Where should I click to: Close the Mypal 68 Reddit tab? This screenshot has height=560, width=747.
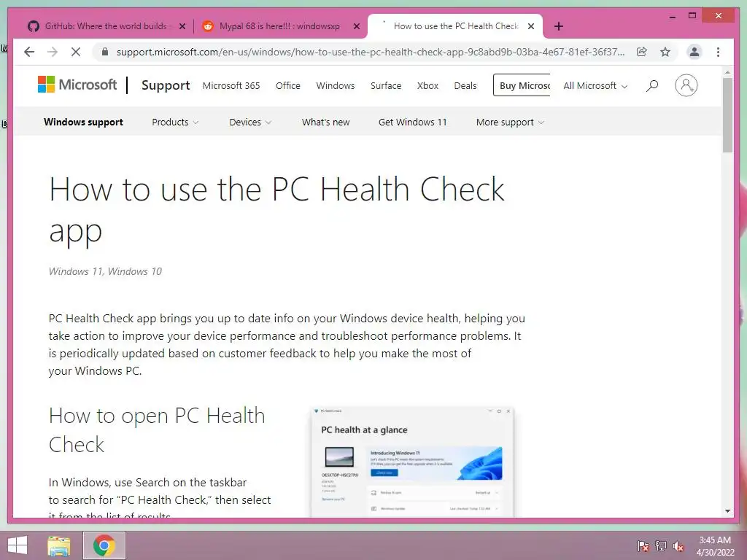point(356,26)
